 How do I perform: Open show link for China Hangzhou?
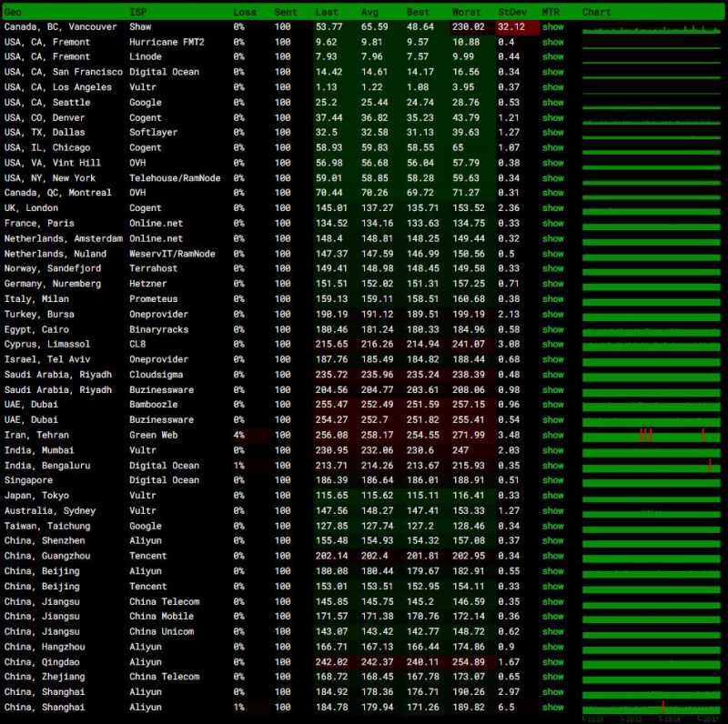pyautogui.click(x=552, y=647)
